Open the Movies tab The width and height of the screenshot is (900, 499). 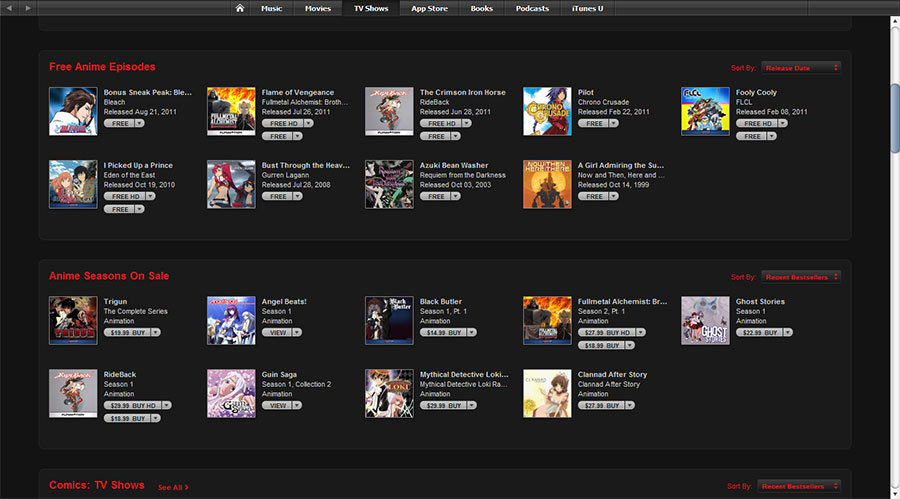click(x=318, y=8)
